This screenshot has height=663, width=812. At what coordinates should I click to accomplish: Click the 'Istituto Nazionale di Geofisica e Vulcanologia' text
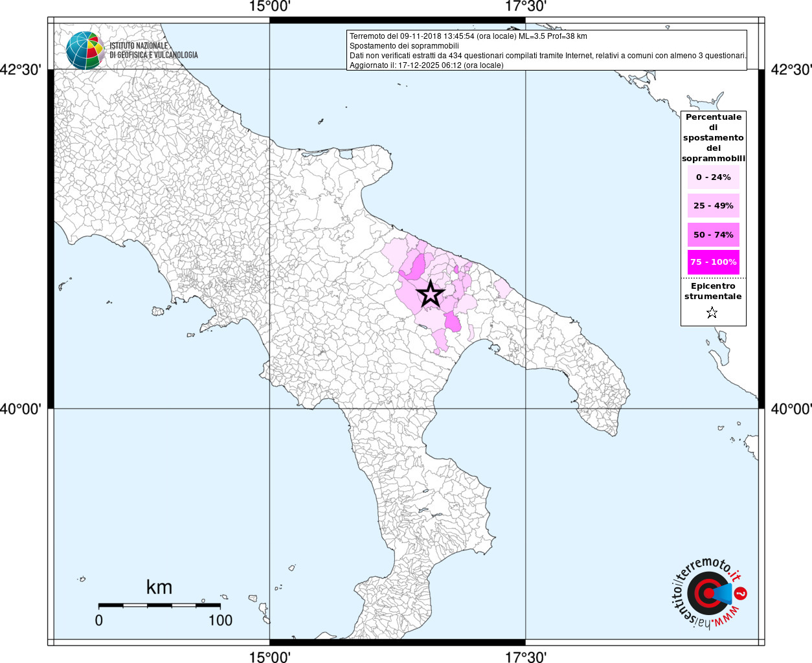(x=153, y=51)
